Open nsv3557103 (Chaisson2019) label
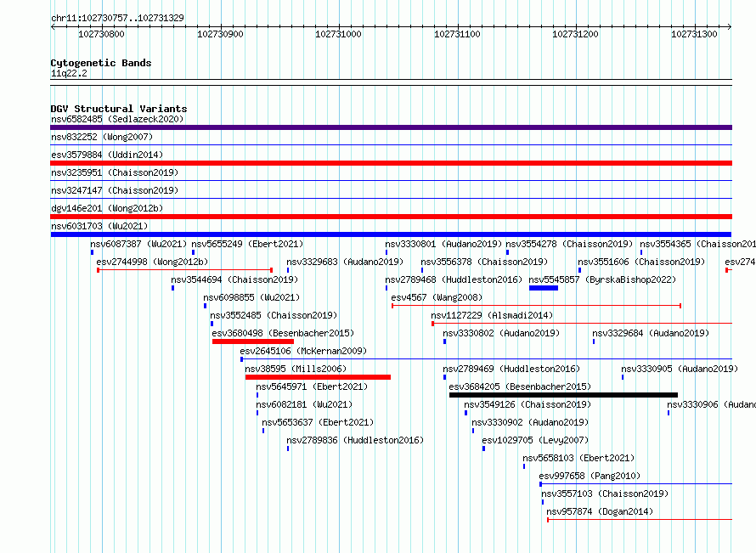 [x=605, y=494]
